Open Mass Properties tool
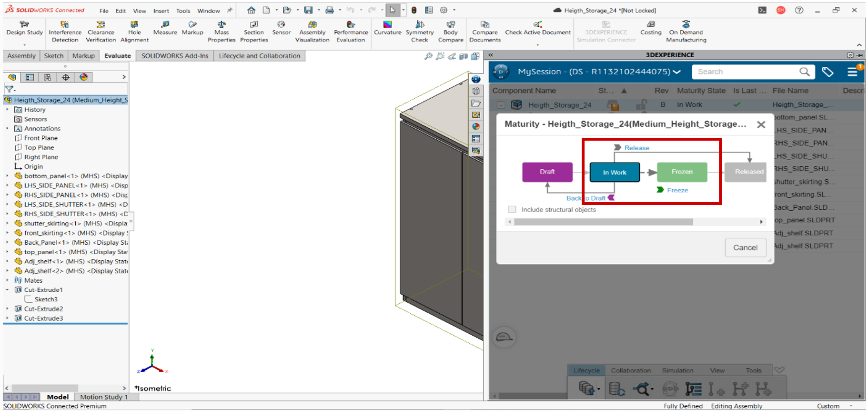 [222, 31]
